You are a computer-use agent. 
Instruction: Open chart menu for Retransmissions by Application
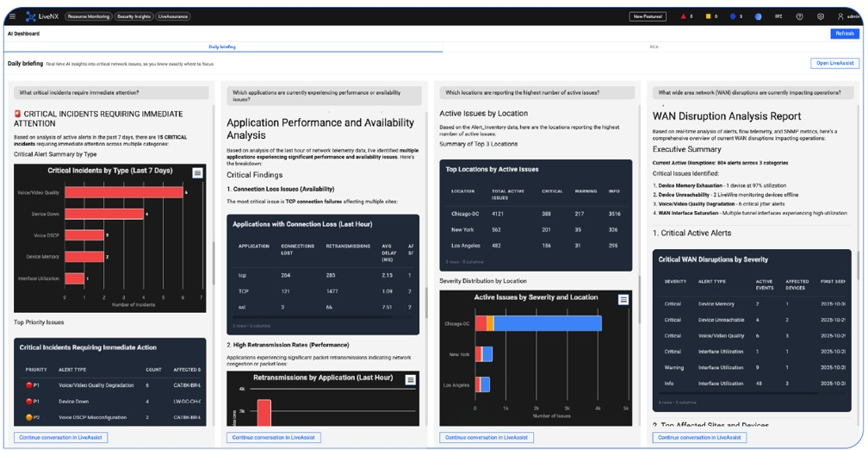[410, 379]
